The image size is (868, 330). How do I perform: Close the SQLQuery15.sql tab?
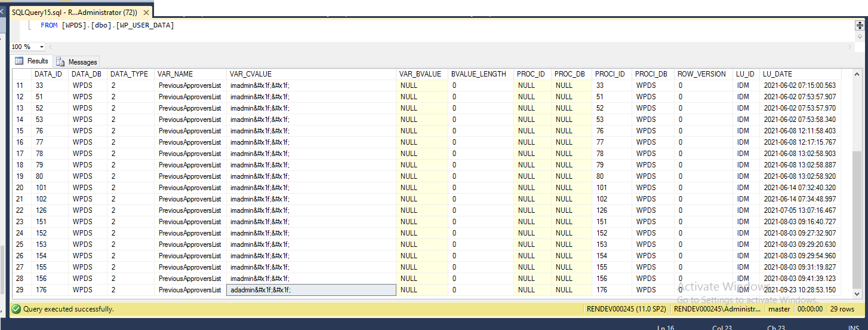click(x=146, y=12)
